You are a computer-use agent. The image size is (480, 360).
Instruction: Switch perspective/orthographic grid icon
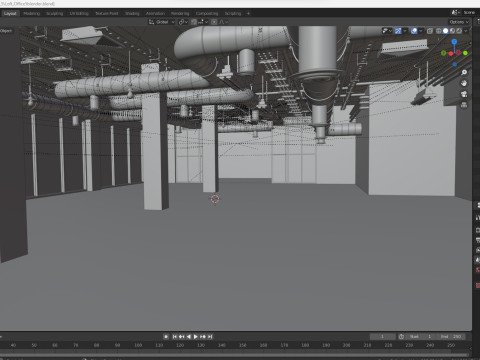click(464, 105)
